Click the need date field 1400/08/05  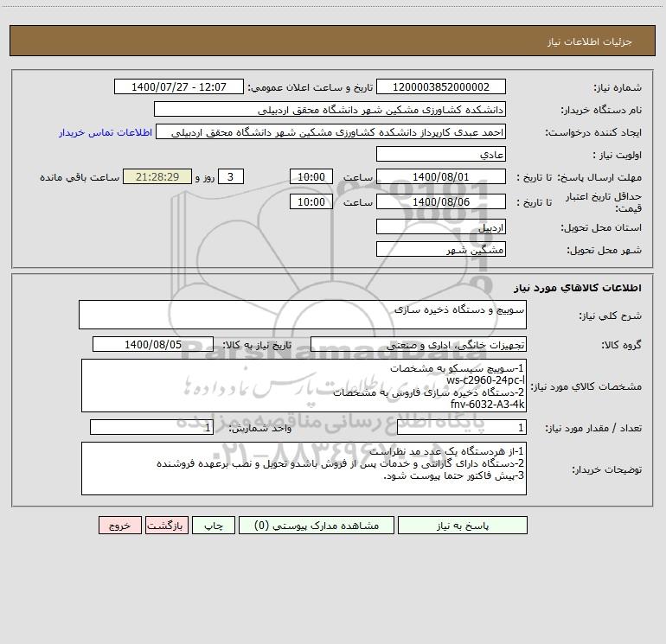pos(153,345)
